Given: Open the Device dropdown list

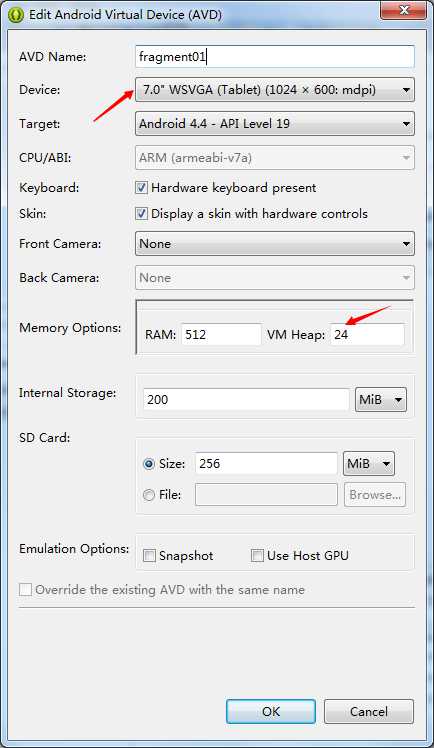Looking at the screenshot, I should tap(275, 90).
